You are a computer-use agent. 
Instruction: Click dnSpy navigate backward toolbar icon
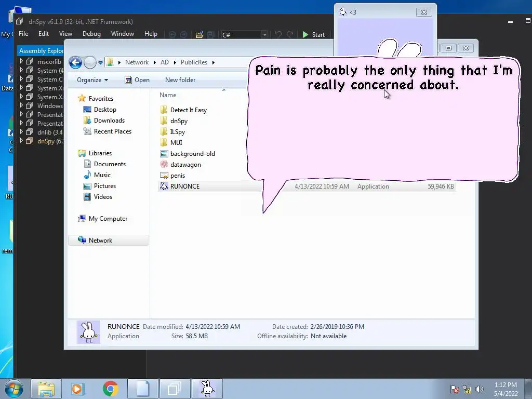[172, 35]
